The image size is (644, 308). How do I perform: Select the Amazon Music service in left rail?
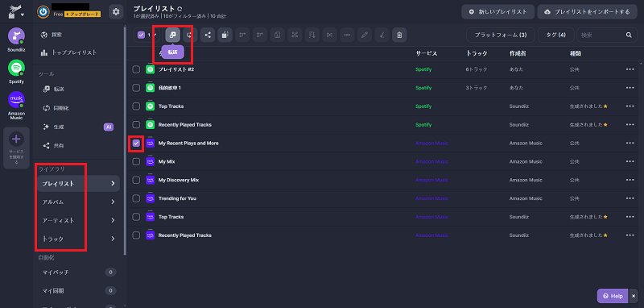(16, 99)
